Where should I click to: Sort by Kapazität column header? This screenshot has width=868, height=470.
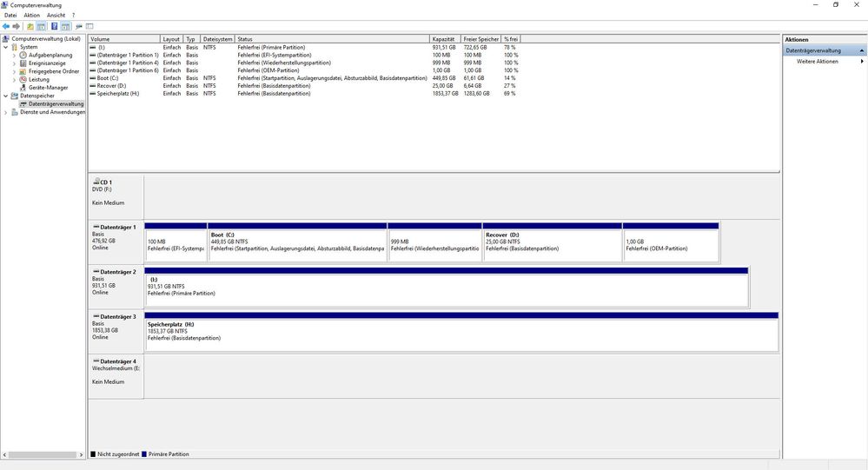point(443,39)
